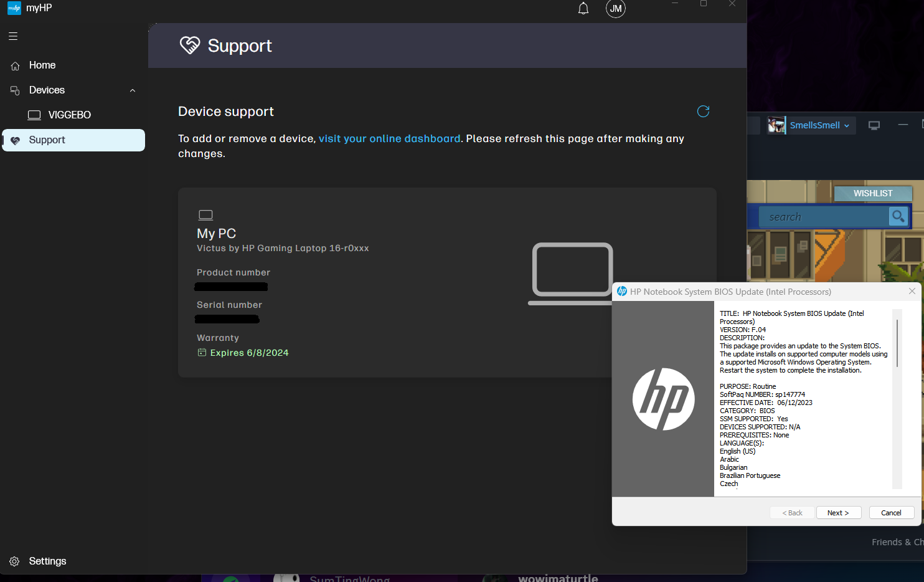Image resolution: width=924 pixels, height=582 pixels.
Task: Go to Home in sidebar
Action: pyautogui.click(x=42, y=65)
